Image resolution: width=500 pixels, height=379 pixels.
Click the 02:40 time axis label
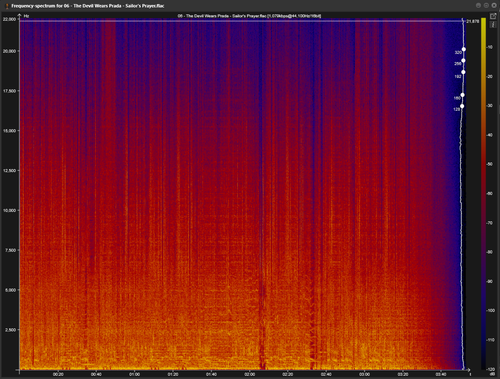[326, 374]
